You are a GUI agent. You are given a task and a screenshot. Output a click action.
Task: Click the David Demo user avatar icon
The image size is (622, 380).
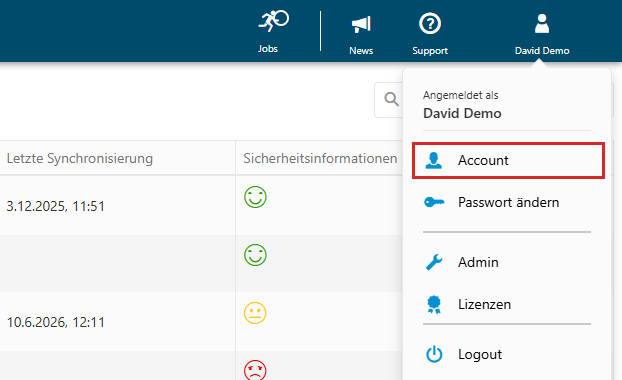(x=542, y=23)
